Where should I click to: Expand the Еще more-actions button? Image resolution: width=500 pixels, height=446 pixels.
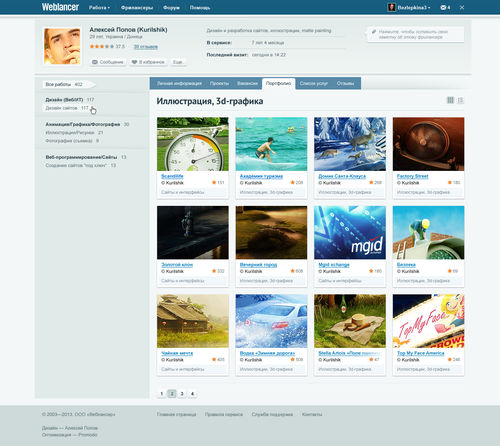point(178,62)
